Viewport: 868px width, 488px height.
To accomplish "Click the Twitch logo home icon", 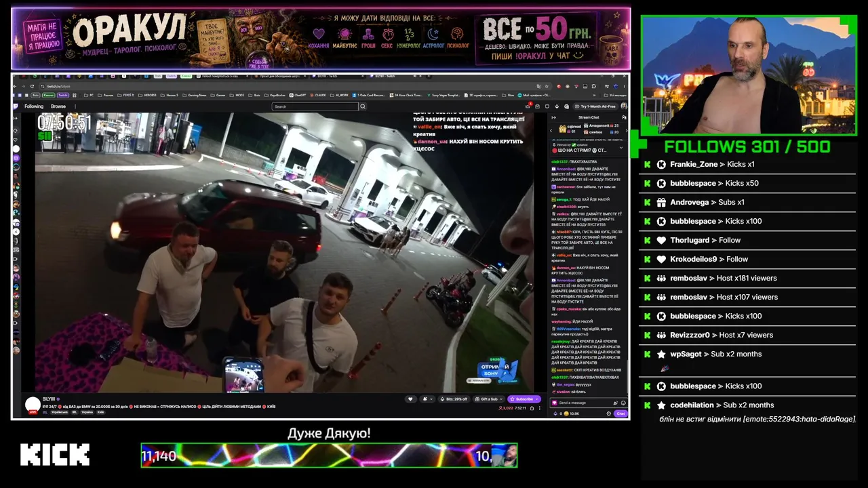I will click(16, 106).
